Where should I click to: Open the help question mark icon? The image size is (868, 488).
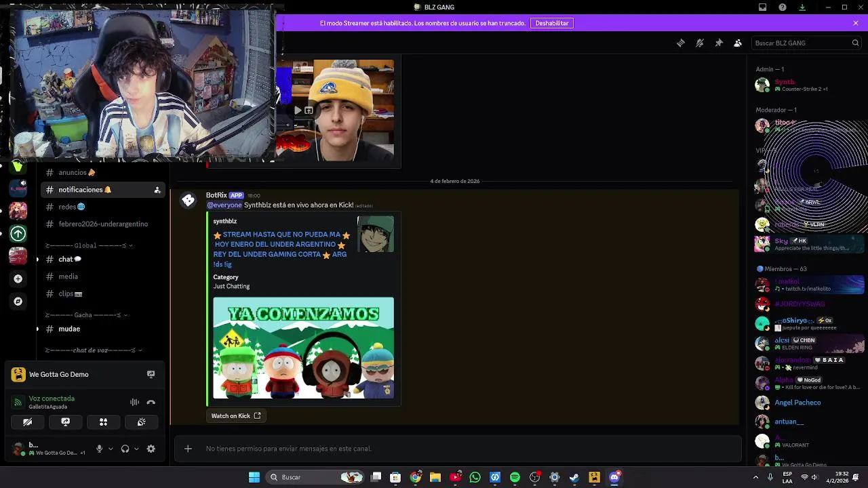coord(783,7)
